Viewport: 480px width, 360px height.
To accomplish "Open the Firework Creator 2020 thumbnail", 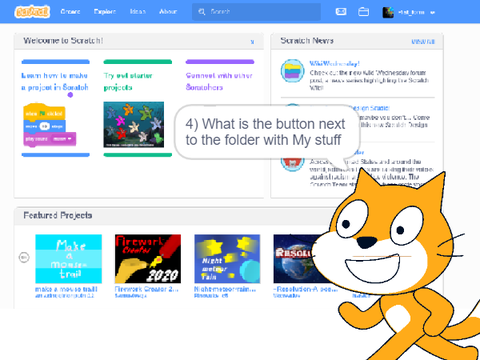I will [x=148, y=259].
